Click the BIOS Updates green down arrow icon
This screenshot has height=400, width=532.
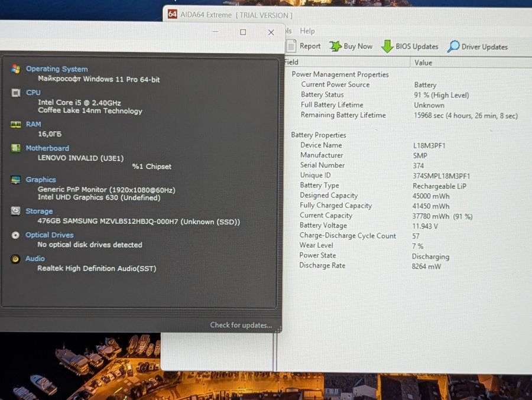387,47
